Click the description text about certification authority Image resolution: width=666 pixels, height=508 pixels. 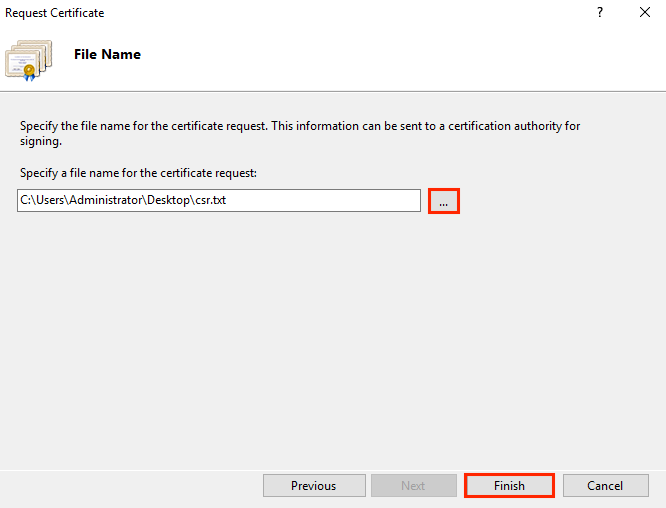(x=300, y=126)
